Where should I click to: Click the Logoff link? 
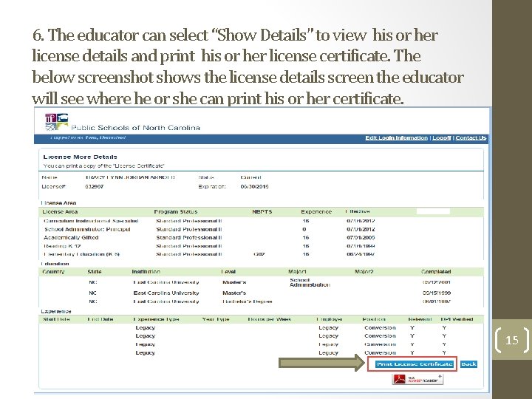coord(441,137)
